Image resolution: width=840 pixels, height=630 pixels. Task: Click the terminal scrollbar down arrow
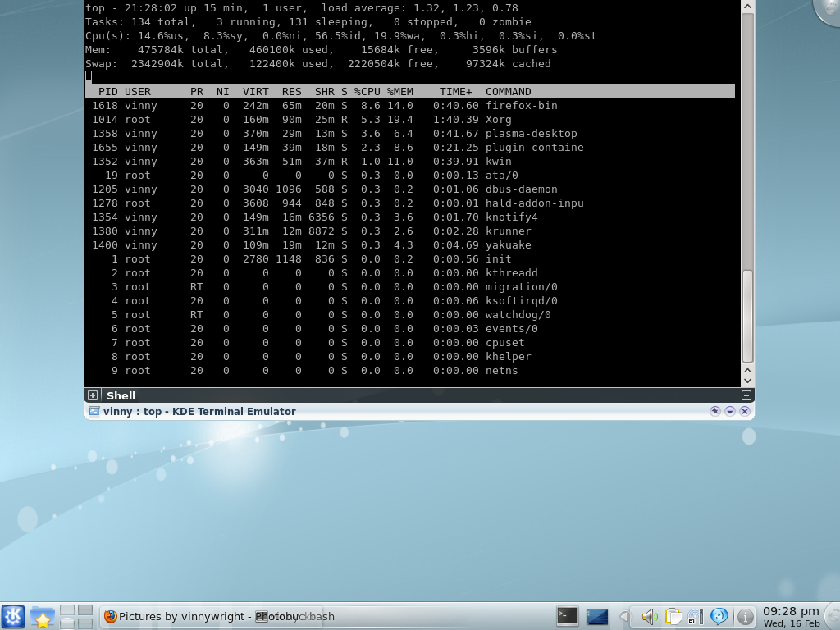click(748, 381)
